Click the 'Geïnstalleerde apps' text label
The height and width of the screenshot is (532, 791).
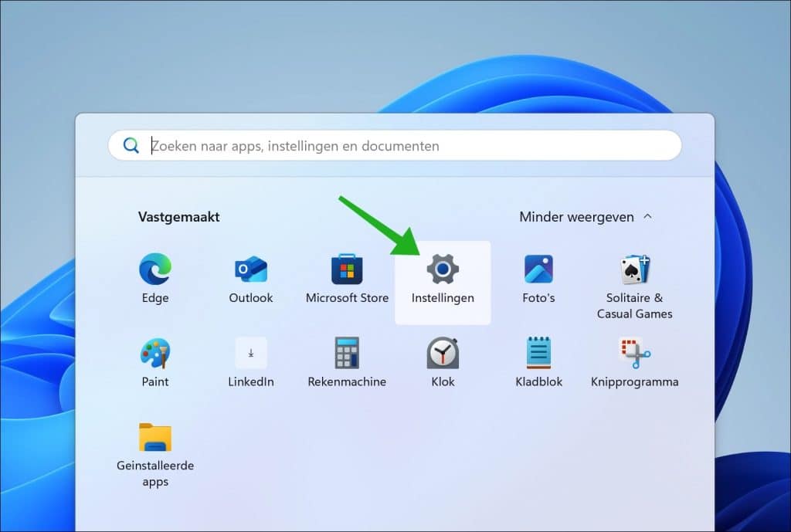154,474
